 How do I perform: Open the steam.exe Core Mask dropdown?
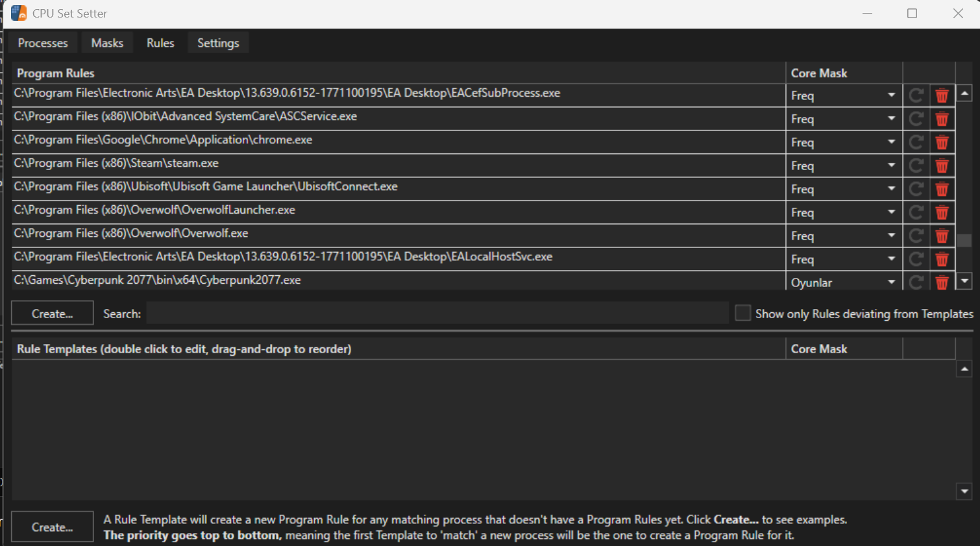(844, 166)
